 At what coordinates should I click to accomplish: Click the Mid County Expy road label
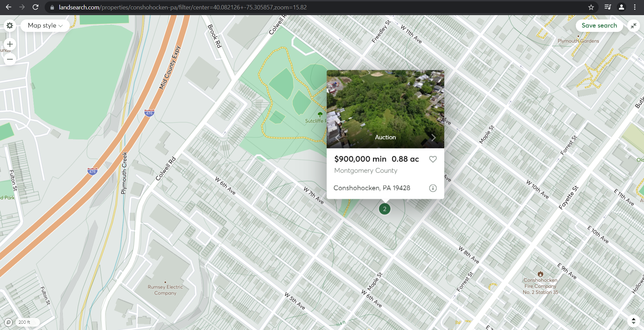click(170, 67)
